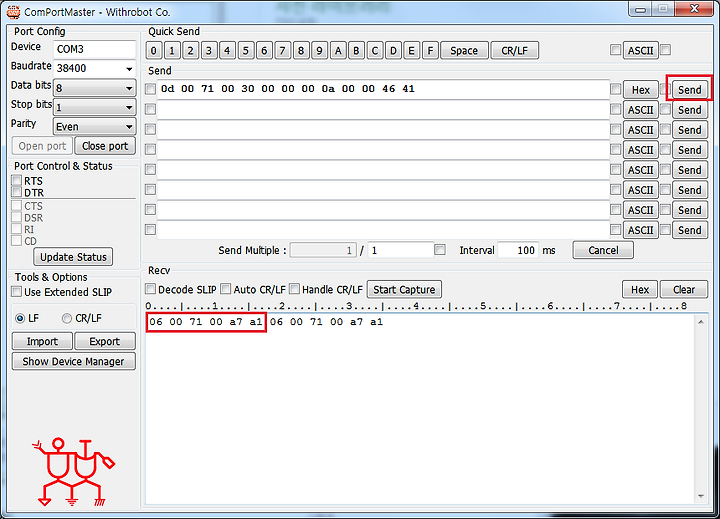
Task: Quick send hex digit F button
Action: click(x=430, y=51)
